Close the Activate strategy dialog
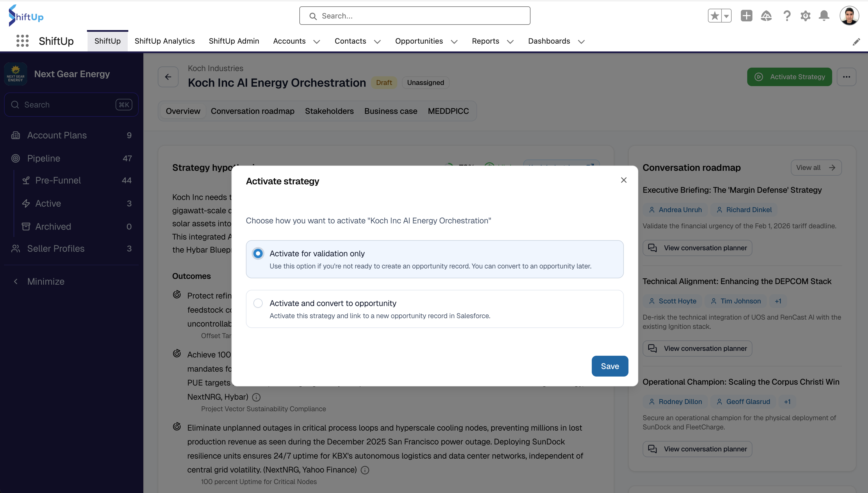The image size is (868, 493). tap(624, 180)
